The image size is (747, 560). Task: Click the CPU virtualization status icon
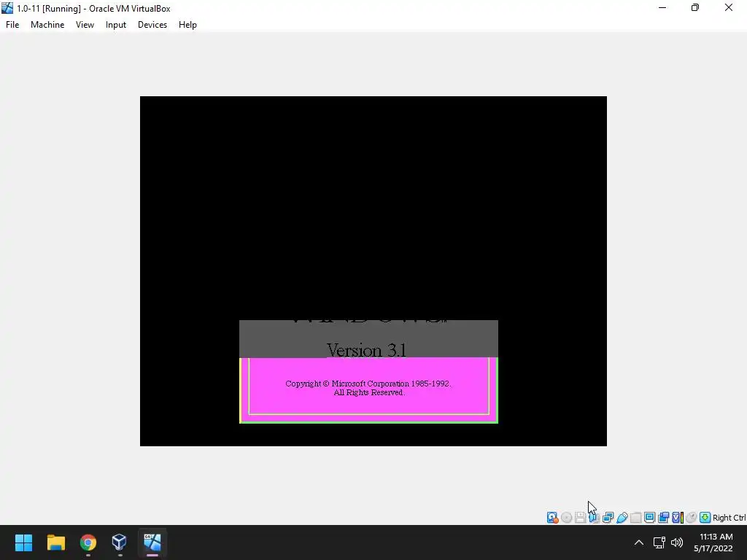click(x=678, y=517)
